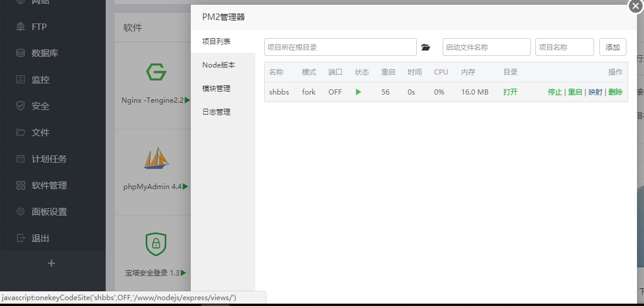This screenshot has width=644, height=306.
Task: Focus the 项目所在根目录 input field
Action: point(340,47)
